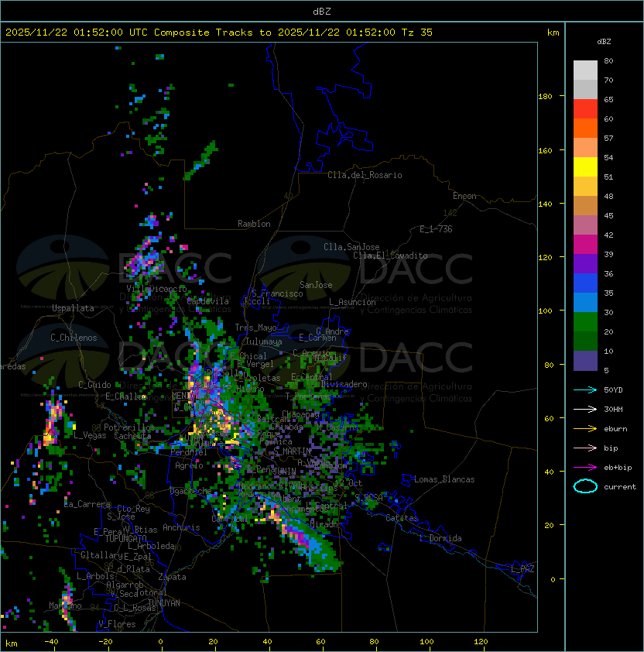Click the 'Clla.SanJose' map label

pos(351,247)
